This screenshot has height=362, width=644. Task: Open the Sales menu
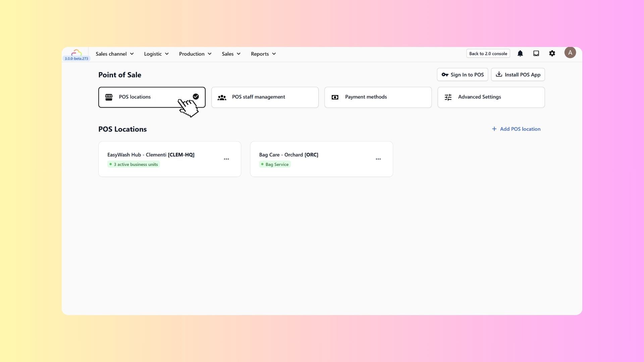(231, 54)
